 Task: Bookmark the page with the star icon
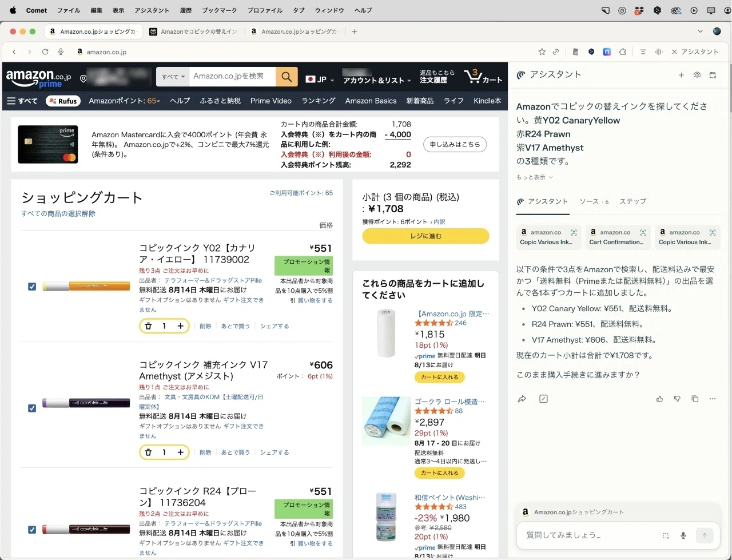pyautogui.click(x=542, y=51)
